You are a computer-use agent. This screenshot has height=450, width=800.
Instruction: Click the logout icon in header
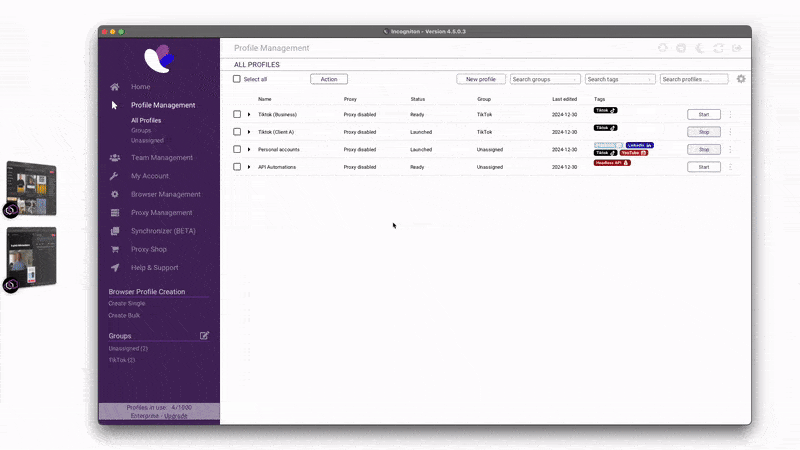click(x=737, y=48)
